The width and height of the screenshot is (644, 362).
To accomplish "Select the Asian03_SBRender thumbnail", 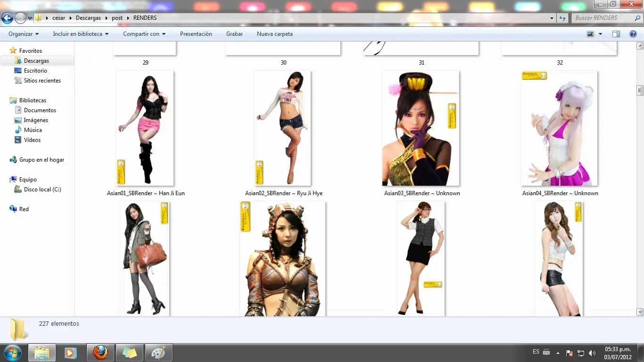I will 421,128.
